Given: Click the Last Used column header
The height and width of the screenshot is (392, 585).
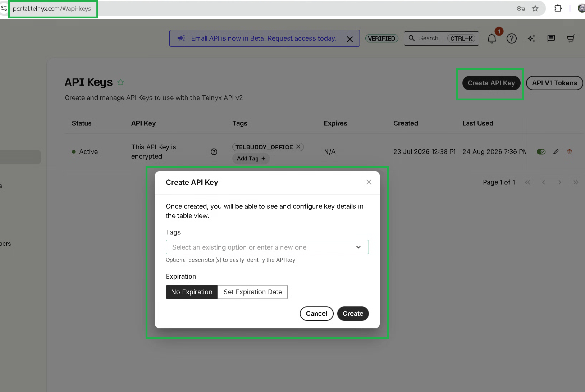Looking at the screenshot, I should pos(477,123).
